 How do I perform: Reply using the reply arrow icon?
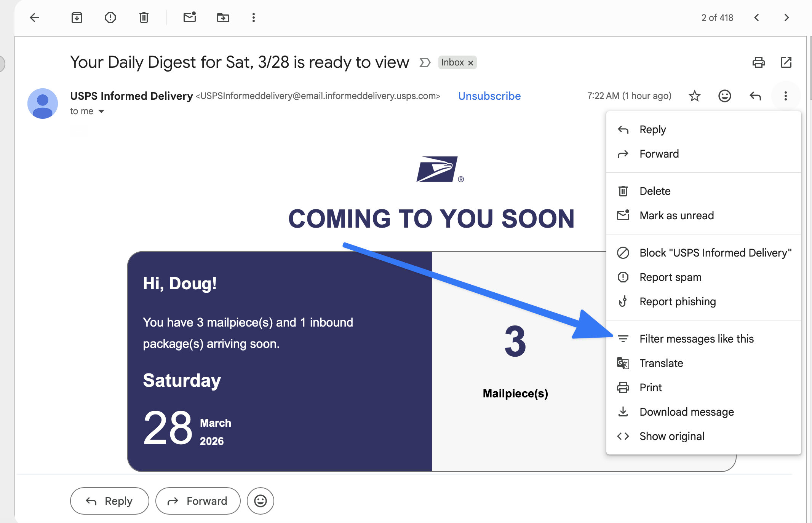[755, 96]
